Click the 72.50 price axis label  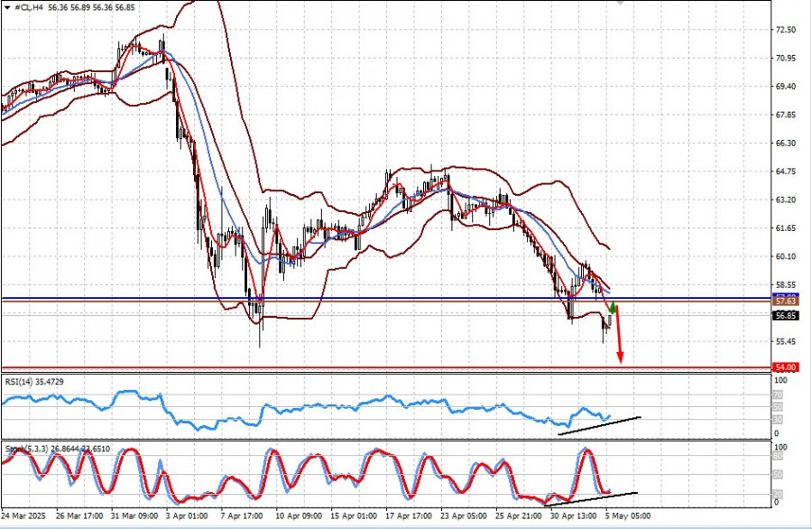(x=785, y=30)
